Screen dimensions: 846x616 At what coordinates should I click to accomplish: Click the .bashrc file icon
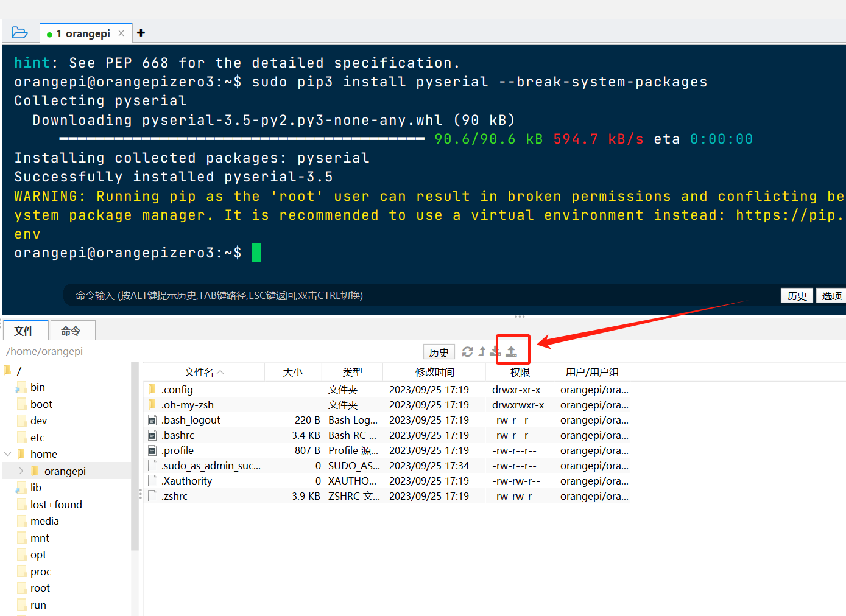[152, 435]
